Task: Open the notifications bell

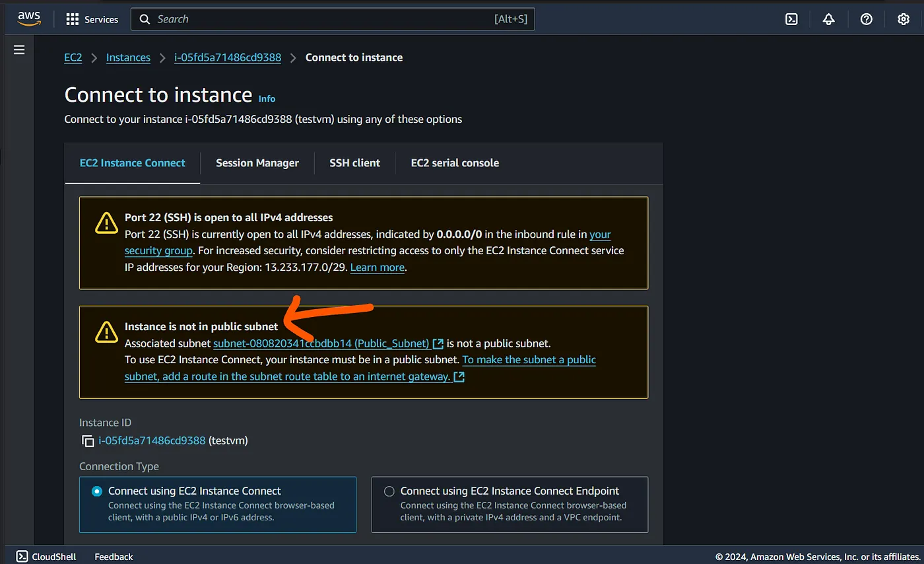Action: (829, 19)
